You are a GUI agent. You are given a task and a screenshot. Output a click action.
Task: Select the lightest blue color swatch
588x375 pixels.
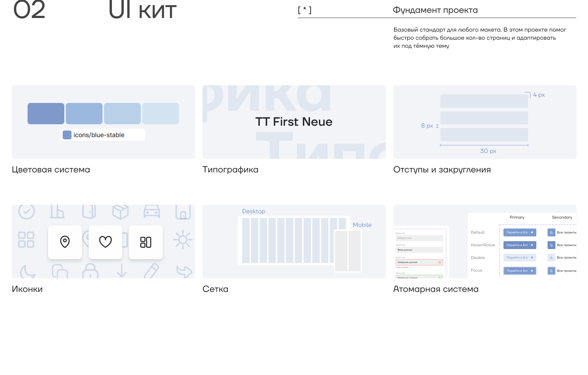click(x=160, y=114)
